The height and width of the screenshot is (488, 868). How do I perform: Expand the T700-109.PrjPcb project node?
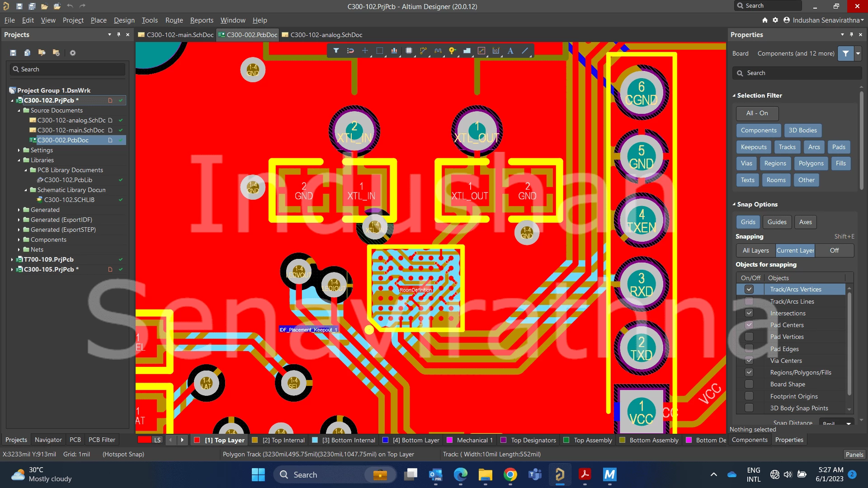coord(12,259)
